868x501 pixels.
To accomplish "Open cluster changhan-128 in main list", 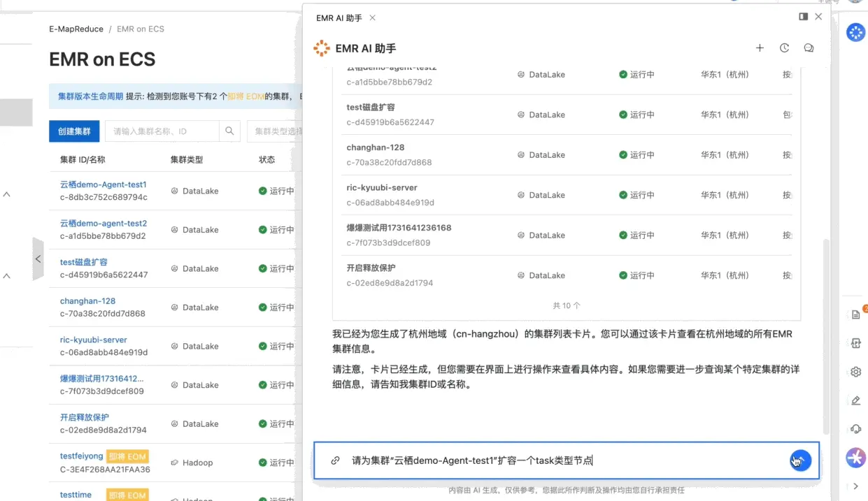I will pyautogui.click(x=87, y=301).
